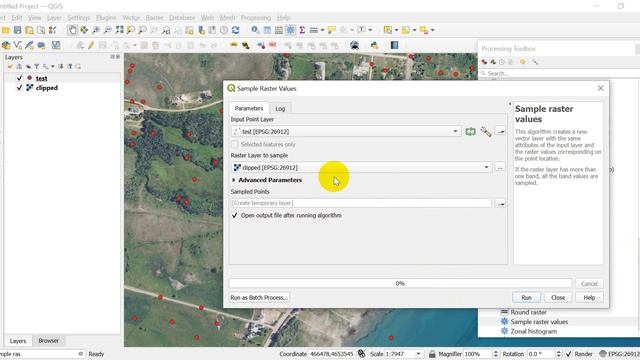Toggle visibility of the clipped layer
The image size is (640, 360).
[19, 88]
